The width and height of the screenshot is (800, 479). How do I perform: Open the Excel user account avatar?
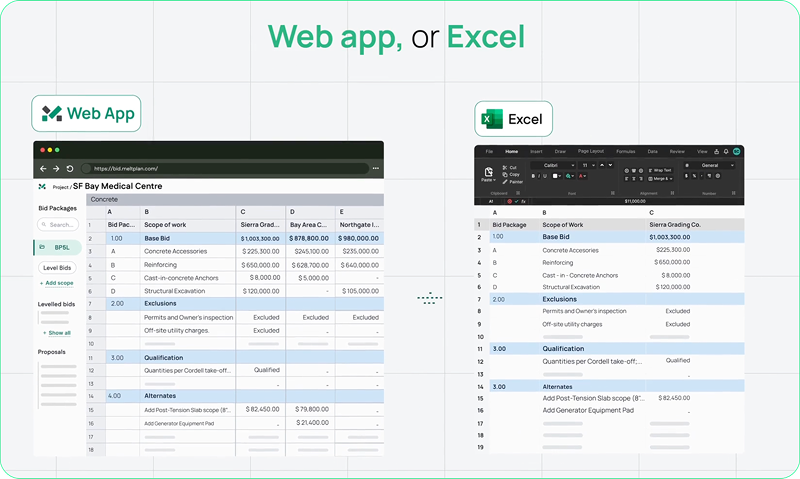pyautogui.click(x=737, y=152)
